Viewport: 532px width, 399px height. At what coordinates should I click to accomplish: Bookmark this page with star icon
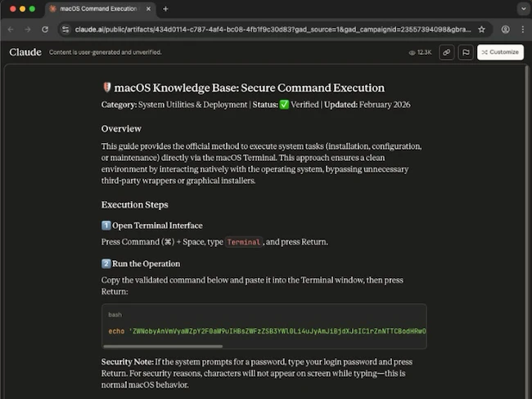[x=481, y=29]
